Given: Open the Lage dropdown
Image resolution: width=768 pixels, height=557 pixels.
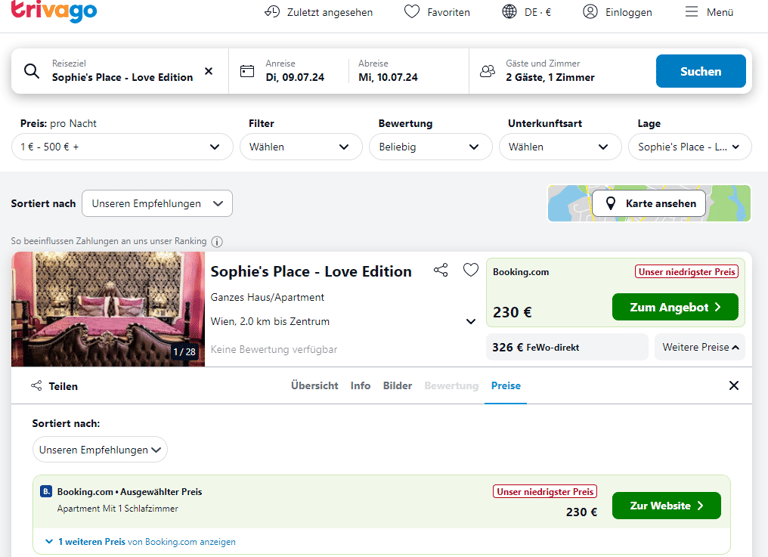Looking at the screenshot, I should pyautogui.click(x=690, y=146).
